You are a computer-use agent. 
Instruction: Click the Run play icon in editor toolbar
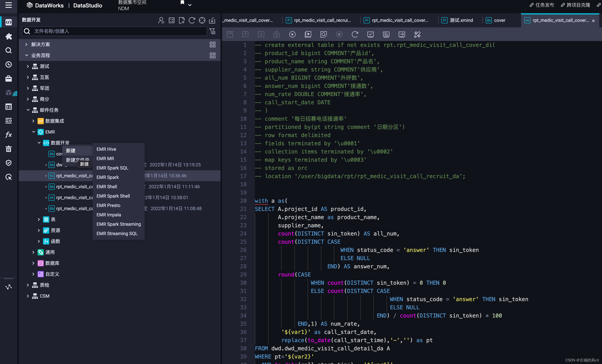tap(292, 34)
